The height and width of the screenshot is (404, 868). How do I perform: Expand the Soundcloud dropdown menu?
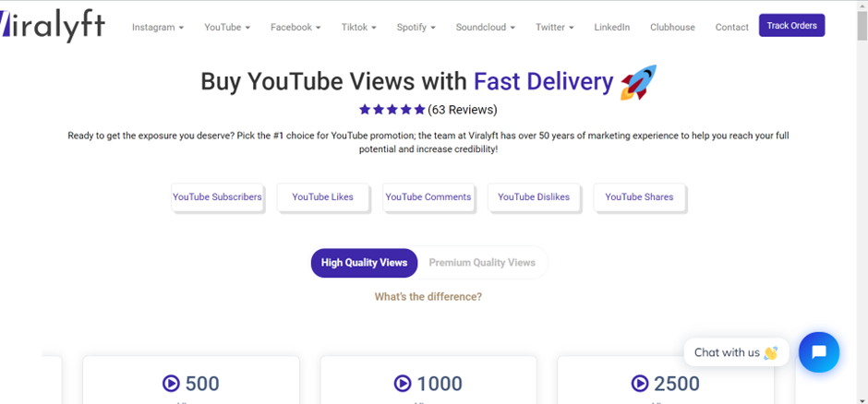pos(486,27)
